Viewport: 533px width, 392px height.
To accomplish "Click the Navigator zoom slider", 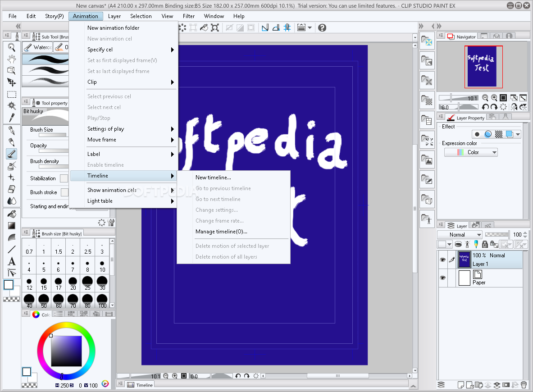I will [x=458, y=98].
